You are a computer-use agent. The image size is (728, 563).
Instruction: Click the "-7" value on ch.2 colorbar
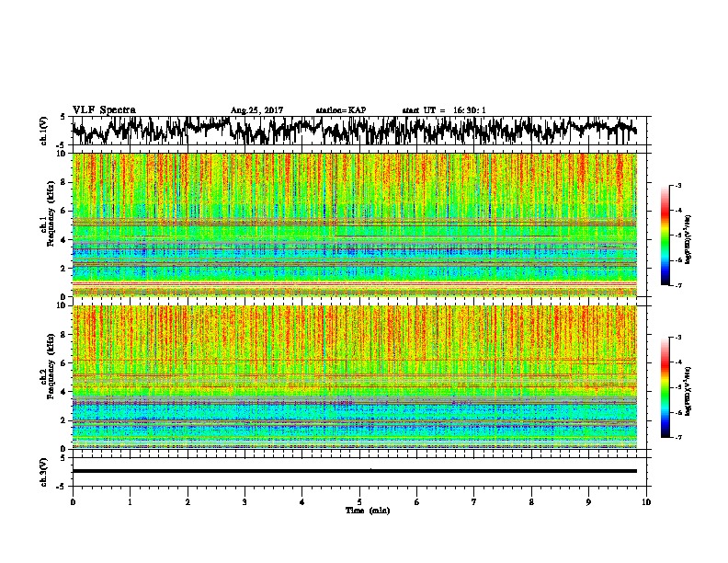click(x=677, y=438)
